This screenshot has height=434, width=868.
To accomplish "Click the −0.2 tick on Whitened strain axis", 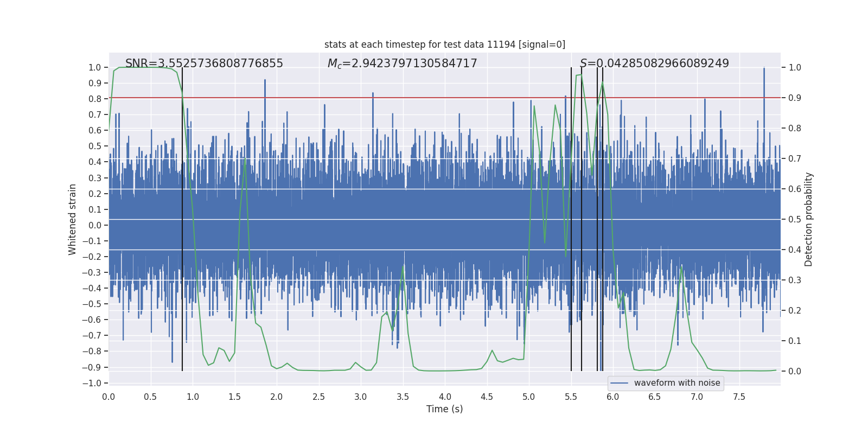I will click(91, 257).
